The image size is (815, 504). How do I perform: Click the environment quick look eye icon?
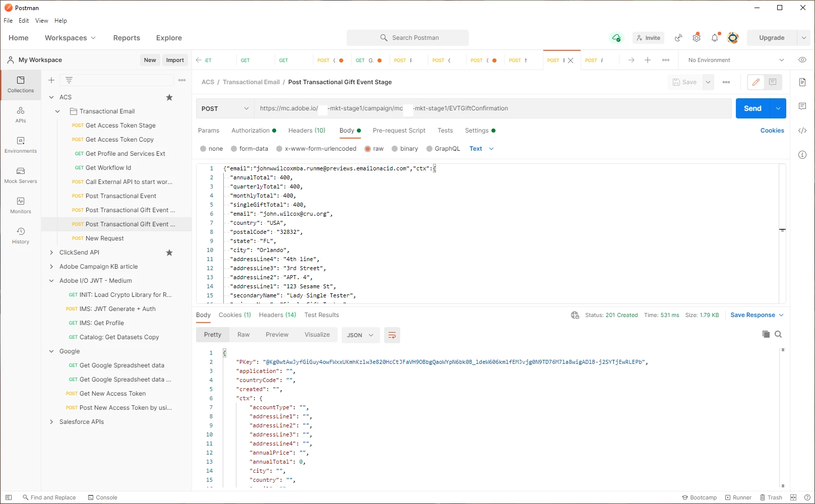(x=802, y=60)
